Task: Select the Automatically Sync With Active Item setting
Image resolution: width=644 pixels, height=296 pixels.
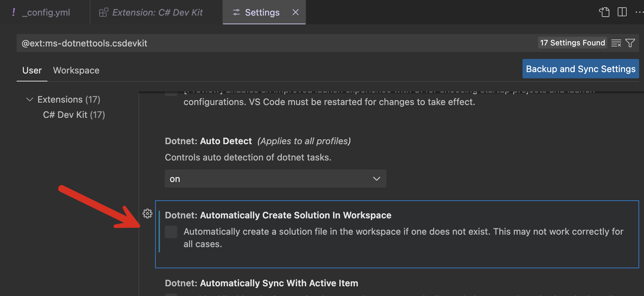Action: click(278, 283)
